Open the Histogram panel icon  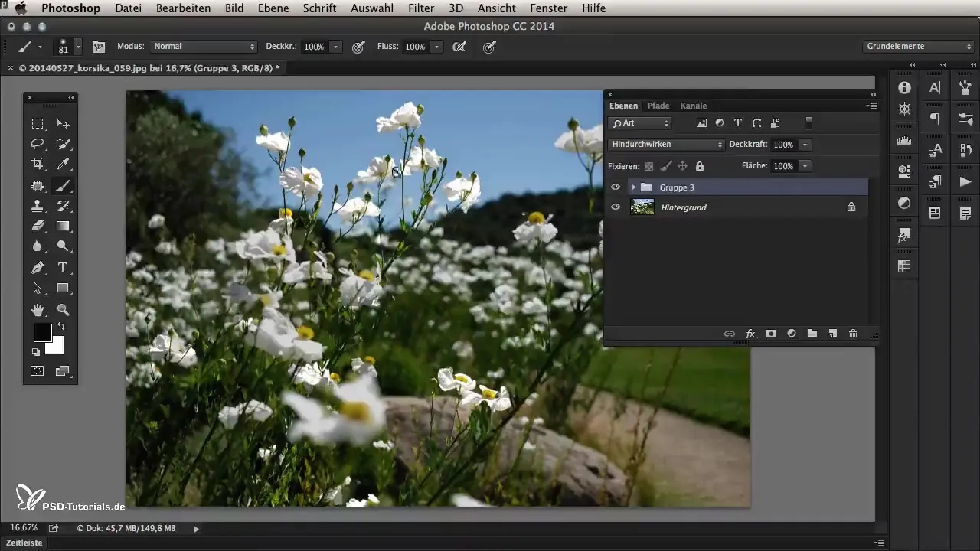[x=904, y=141]
